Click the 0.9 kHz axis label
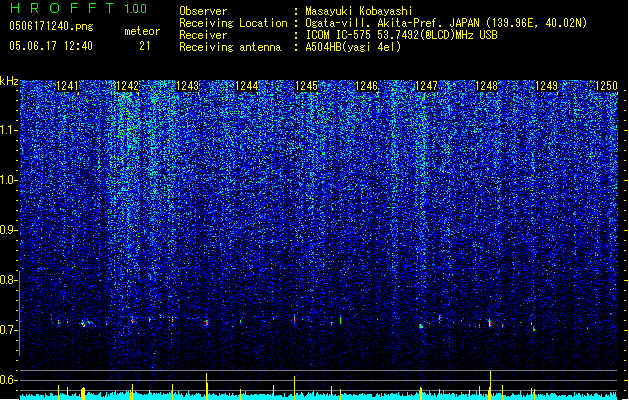The height and width of the screenshot is (400, 629). pos(9,230)
